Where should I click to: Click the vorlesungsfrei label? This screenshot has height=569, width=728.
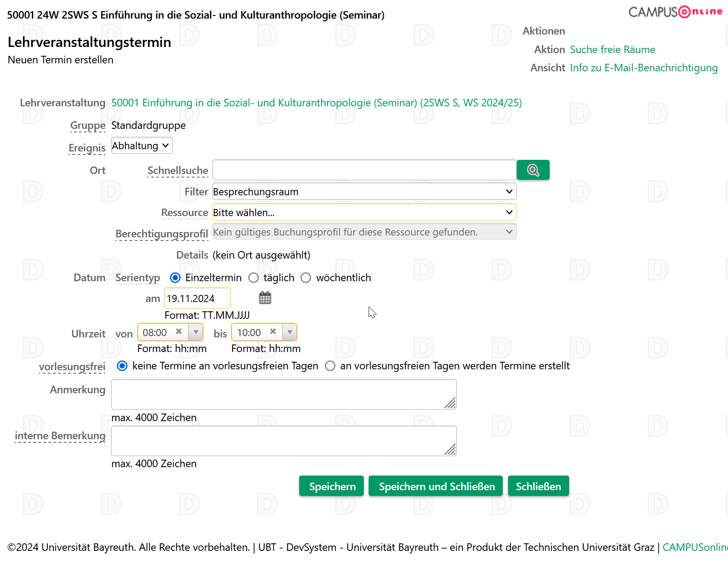(x=72, y=367)
